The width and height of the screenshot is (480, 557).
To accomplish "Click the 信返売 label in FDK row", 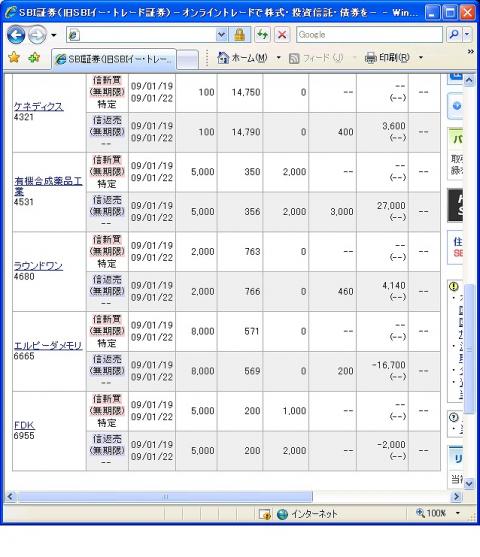I will 107,439.
